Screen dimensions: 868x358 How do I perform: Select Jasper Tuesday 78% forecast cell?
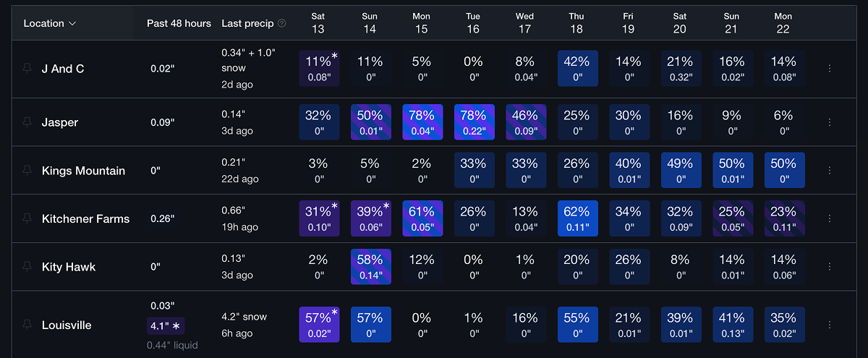(474, 122)
